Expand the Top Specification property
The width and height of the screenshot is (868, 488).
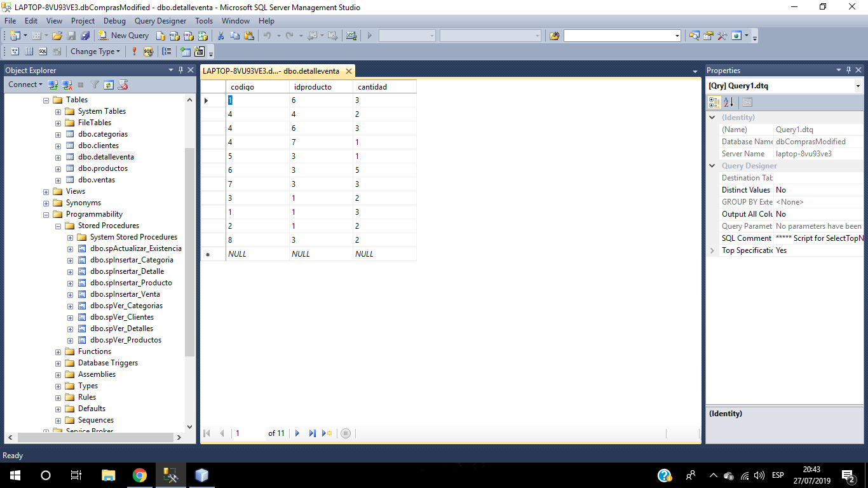pyautogui.click(x=712, y=250)
